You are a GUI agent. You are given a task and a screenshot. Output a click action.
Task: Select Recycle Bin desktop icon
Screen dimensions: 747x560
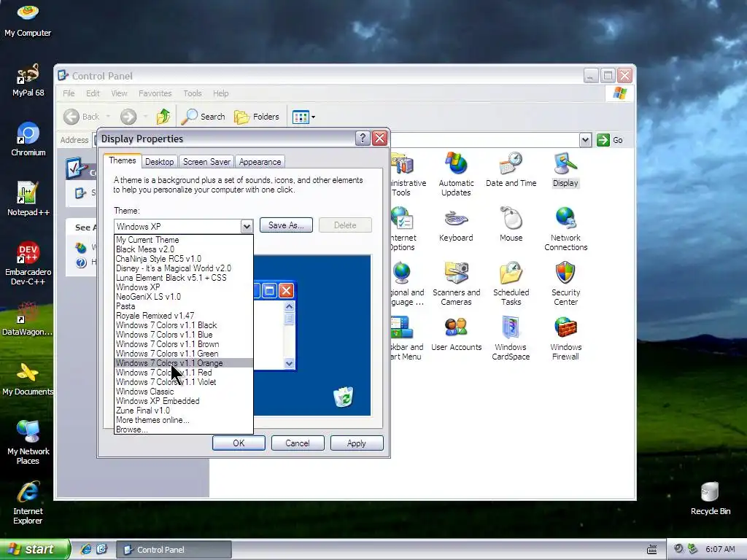(x=711, y=499)
